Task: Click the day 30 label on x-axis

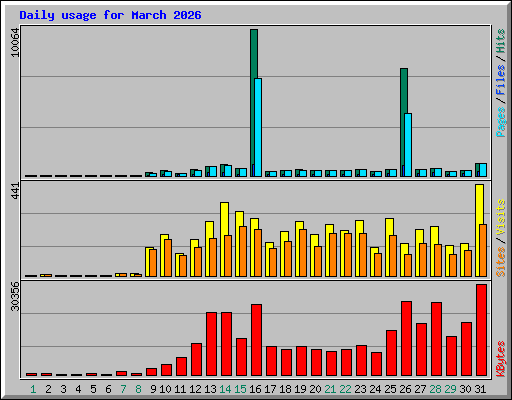Action: point(465,389)
